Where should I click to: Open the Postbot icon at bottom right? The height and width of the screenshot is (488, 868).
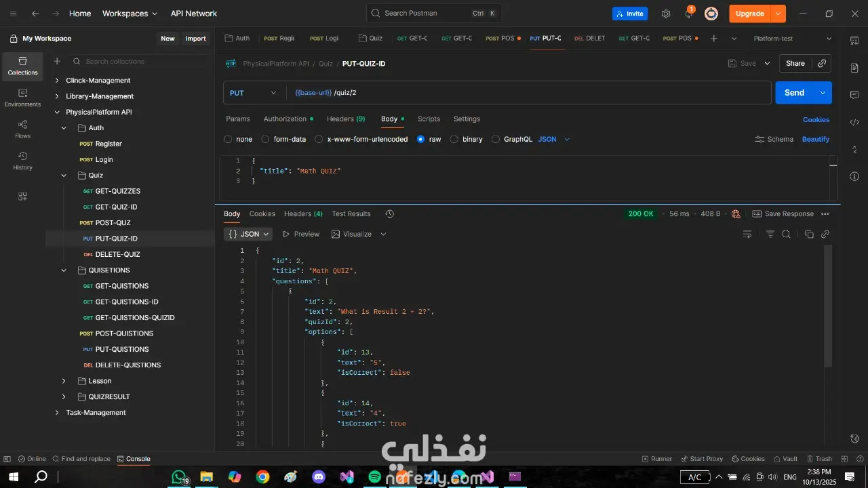pos(854,439)
